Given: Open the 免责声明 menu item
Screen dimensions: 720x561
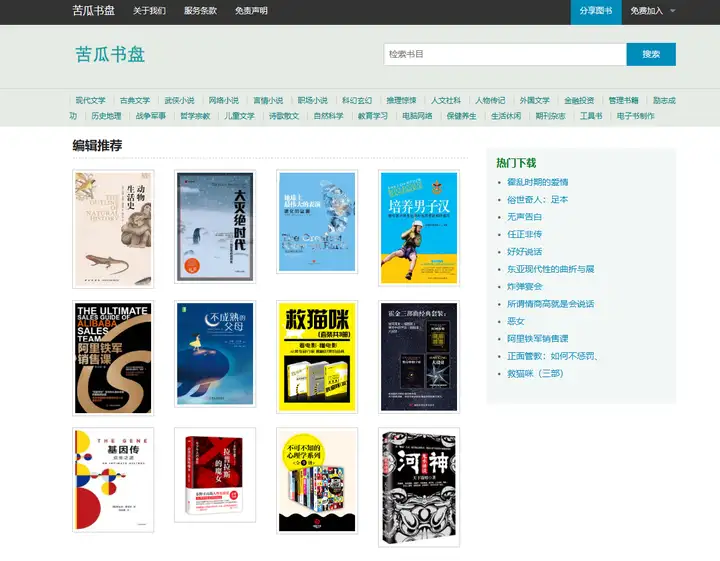Looking at the screenshot, I should [x=251, y=11].
